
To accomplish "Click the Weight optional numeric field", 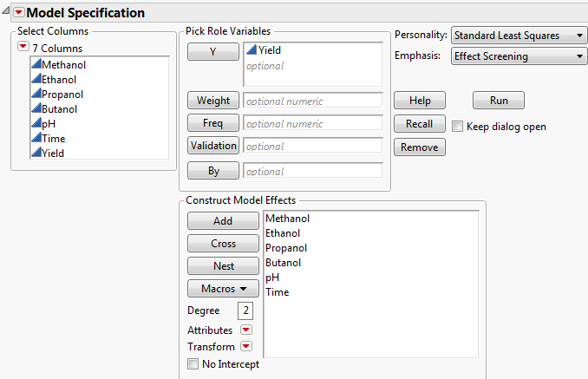I will click(x=313, y=101).
